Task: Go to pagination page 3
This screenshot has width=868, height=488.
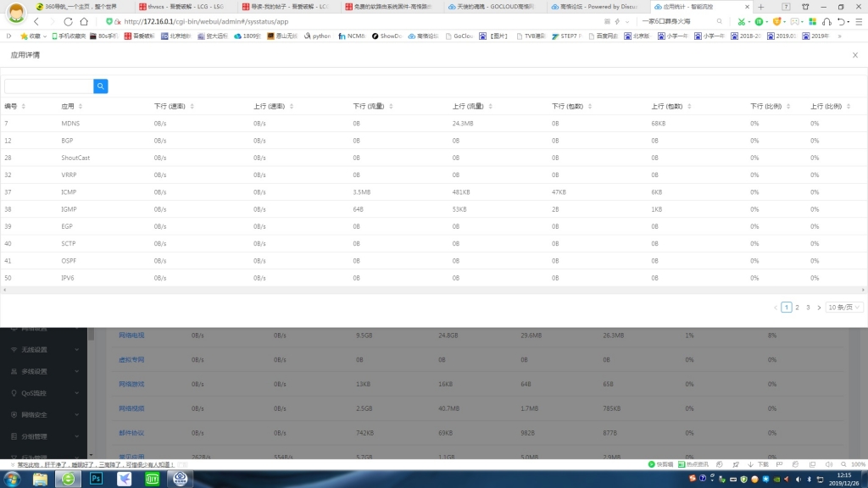Action: coord(808,307)
